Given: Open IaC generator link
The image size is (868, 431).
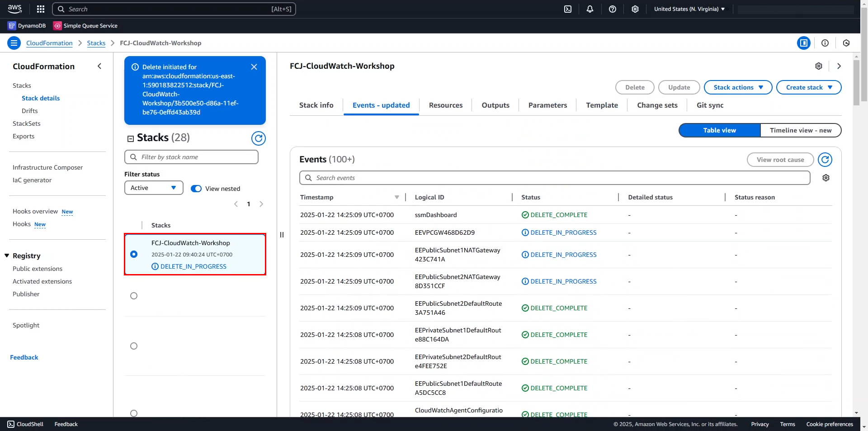Looking at the screenshot, I should [32, 180].
